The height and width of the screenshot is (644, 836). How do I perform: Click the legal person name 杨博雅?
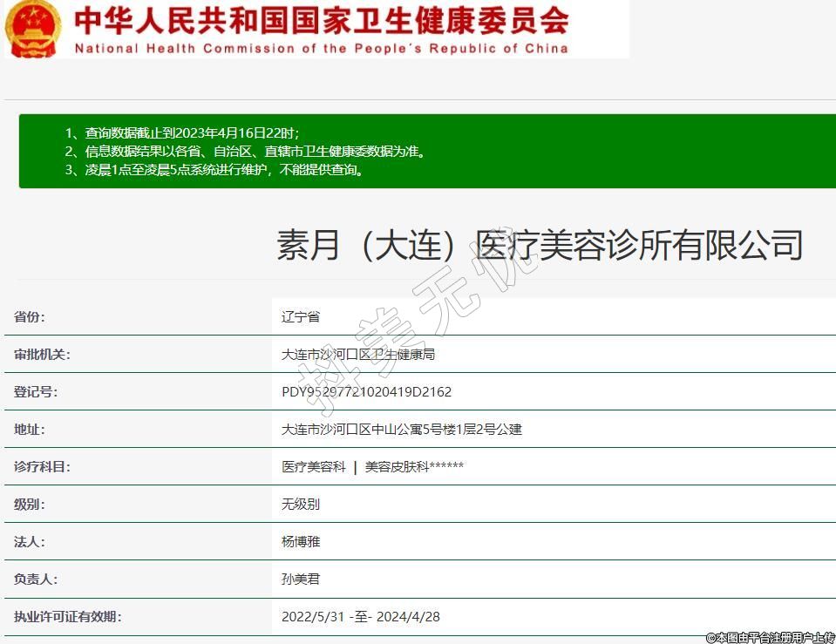pyautogui.click(x=301, y=542)
